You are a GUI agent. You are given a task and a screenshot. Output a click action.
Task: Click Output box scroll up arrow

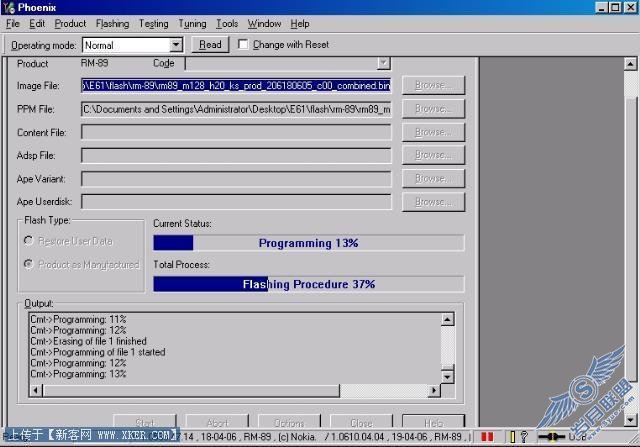[x=448, y=319]
